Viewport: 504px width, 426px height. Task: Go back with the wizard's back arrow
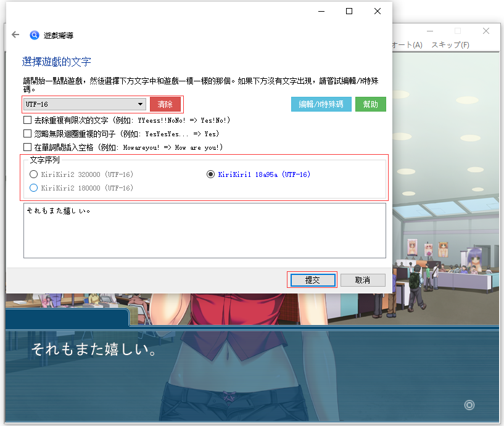point(15,35)
